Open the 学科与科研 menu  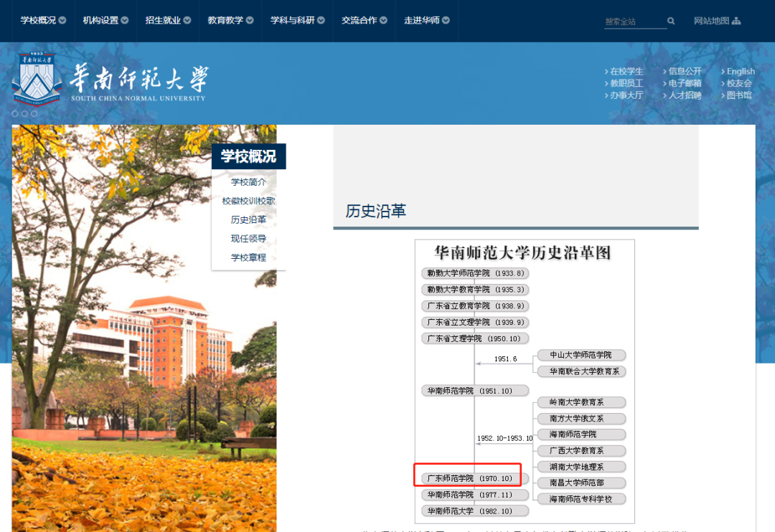(x=292, y=20)
